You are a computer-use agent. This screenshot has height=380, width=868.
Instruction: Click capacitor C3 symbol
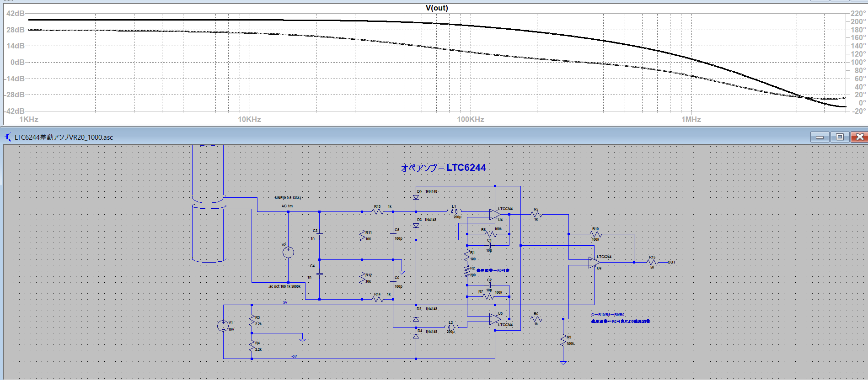click(x=319, y=234)
